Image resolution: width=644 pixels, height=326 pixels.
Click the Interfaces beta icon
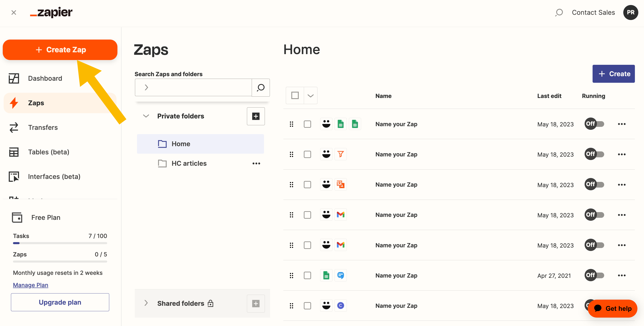pyautogui.click(x=14, y=176)
